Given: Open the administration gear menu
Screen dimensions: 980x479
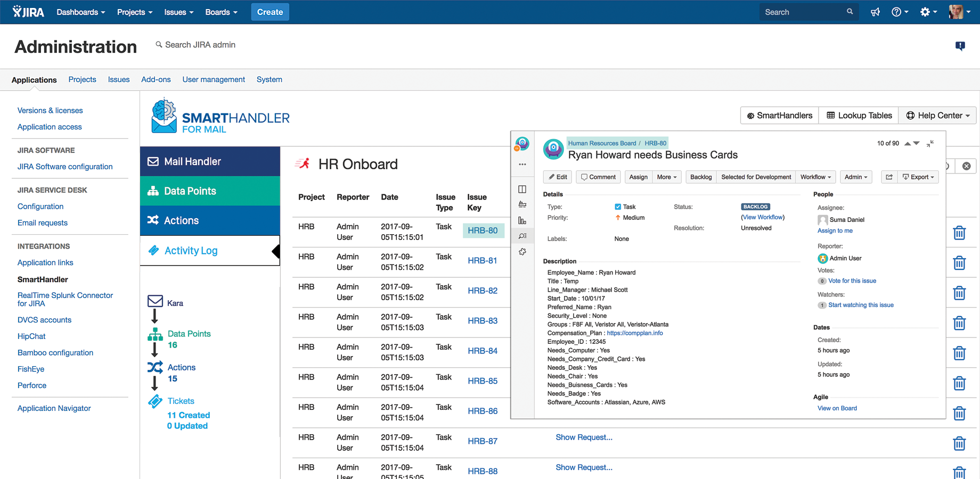Looking at the screenshot, I should tap(928, 12).
